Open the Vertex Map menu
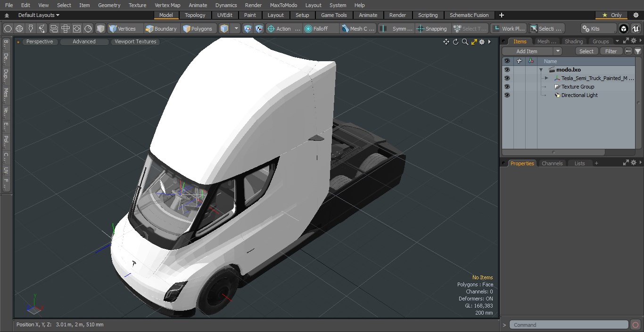The height and width of the screenshot is (332, 644). click(167, 5)
